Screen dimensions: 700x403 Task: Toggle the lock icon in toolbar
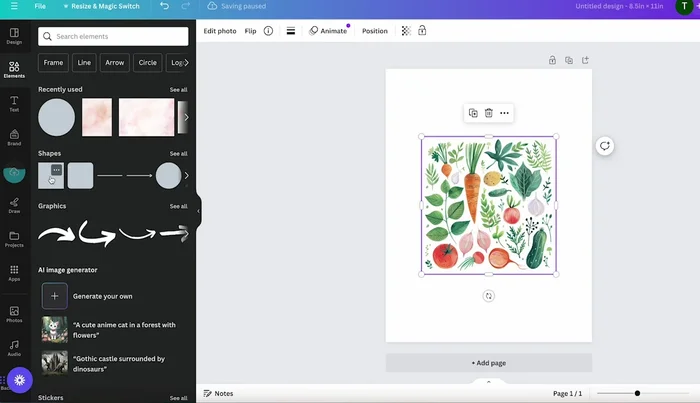(422, 31)
